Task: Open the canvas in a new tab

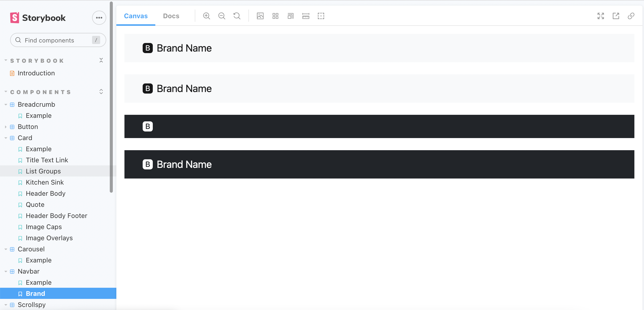Action: [616, 16]
